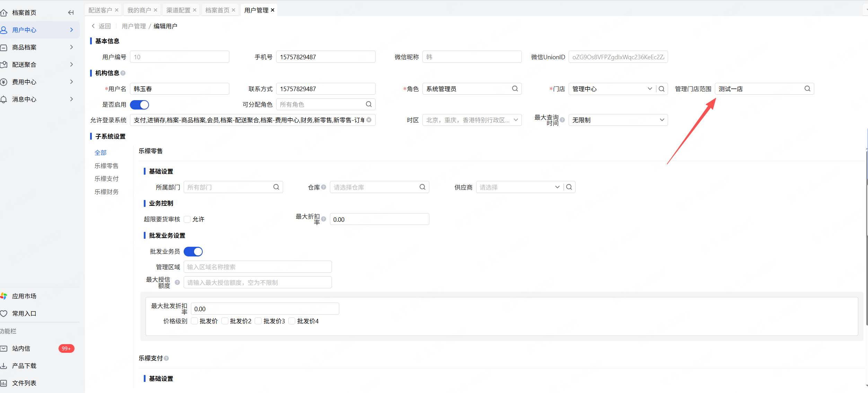
Task: Click the search icon in the 角色 field
Action: 515,89
